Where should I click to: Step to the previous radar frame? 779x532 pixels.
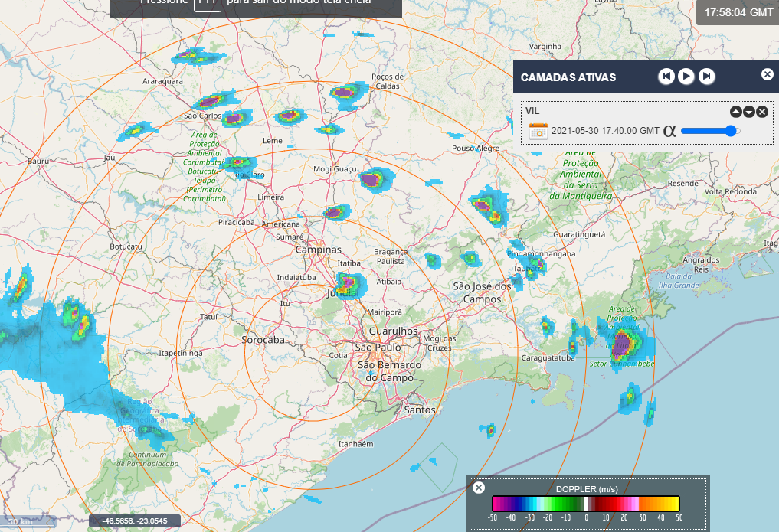666,77
